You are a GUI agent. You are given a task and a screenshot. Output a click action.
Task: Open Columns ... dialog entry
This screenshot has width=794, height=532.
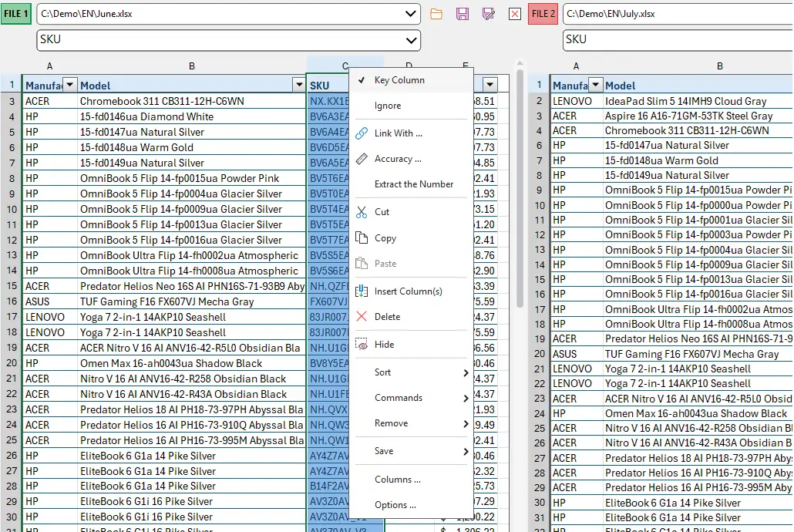(411, 480)
